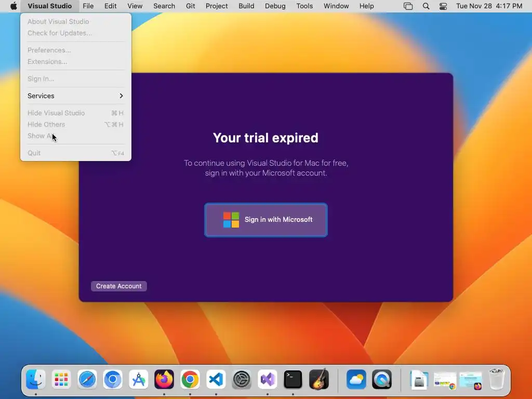Open the Tools menu
The height and width of the screenshot is (399, 532).
coord(304,6)
